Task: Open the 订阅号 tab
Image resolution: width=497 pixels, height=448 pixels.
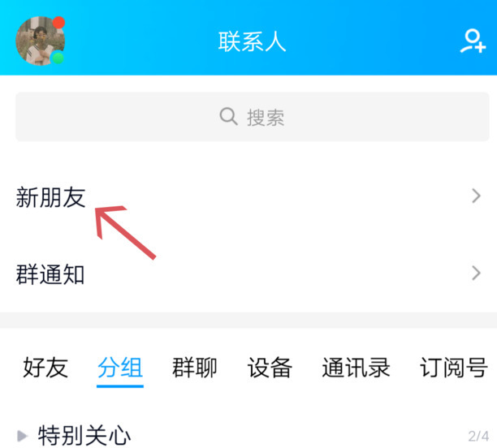Action: tap(454, 368)
